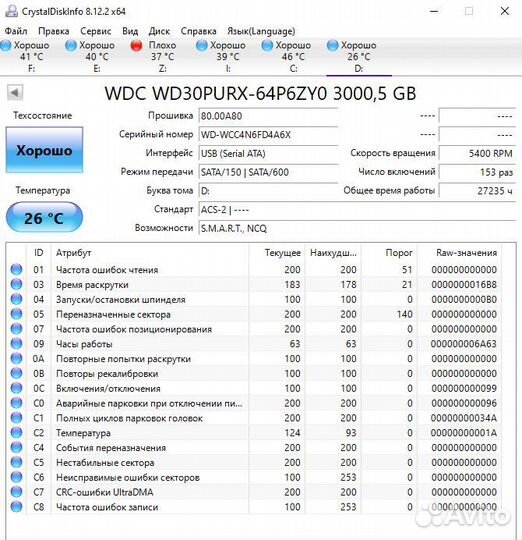Select row CRC-ошибки UltraDMA
Screen dimensions: 522x540
(x=254, y=492)
